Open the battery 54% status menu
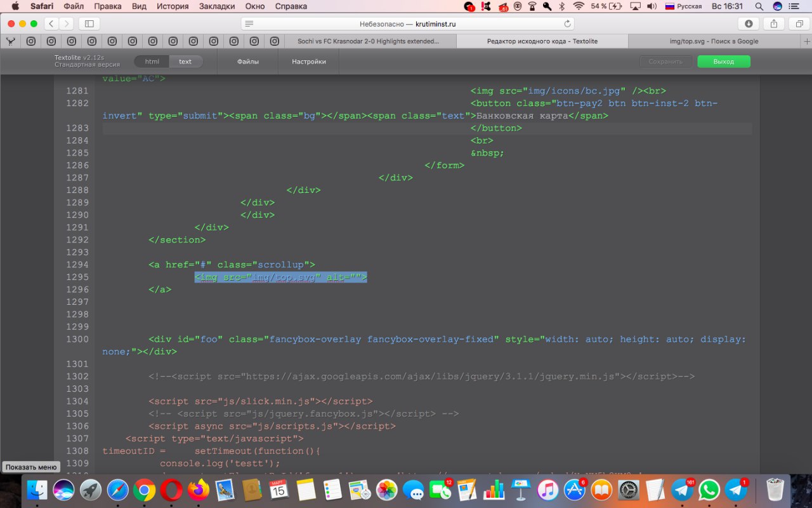This screenshot has width=812, height=508. point(607,6)
